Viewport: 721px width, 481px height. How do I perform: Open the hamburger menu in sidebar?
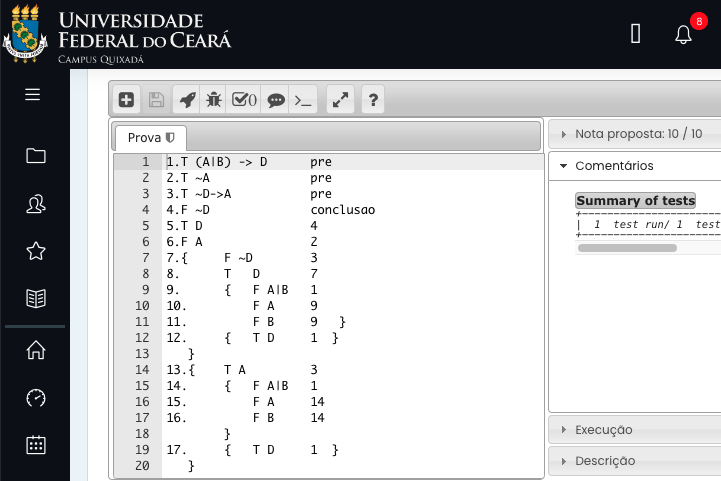point(33,94)
